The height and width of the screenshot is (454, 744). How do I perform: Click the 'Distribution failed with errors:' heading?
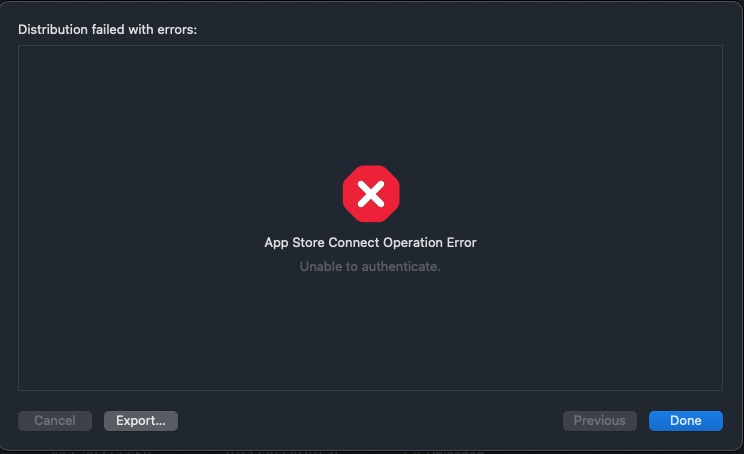(108, 30)
